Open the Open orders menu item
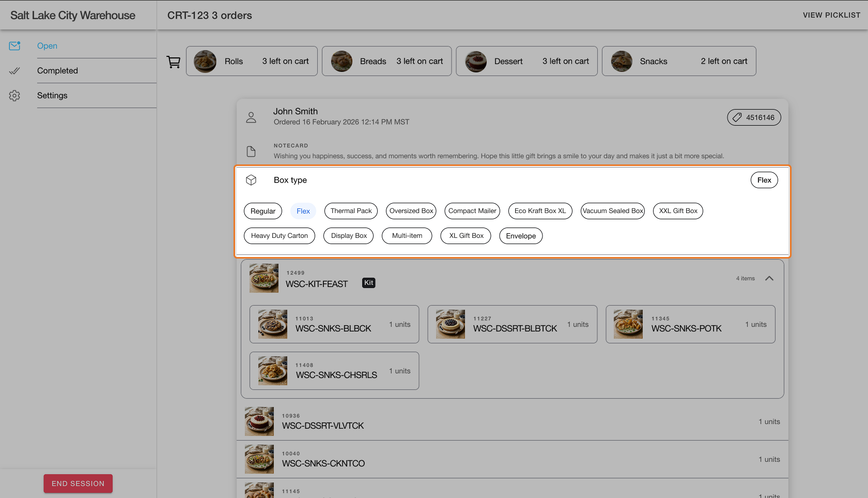The height and width of the screenshot is (498, 868). click(x=47, y=46)
